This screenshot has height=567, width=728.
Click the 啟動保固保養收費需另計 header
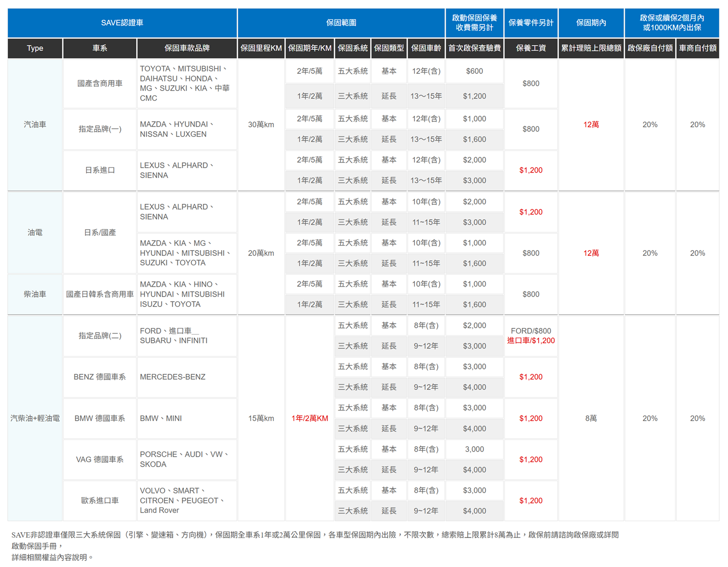(474, 23)
